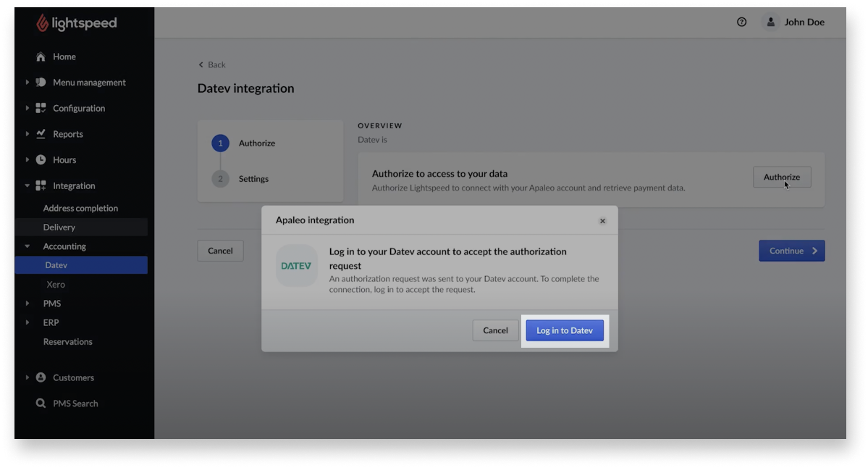
Task: Close the Apaleo integration dialog
Action: pyautogui.click(x=602, y=220)
